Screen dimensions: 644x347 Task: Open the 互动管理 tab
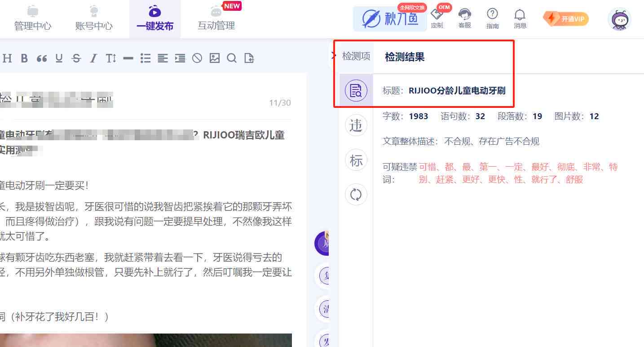pyautogui.click(x=216, y=18)
